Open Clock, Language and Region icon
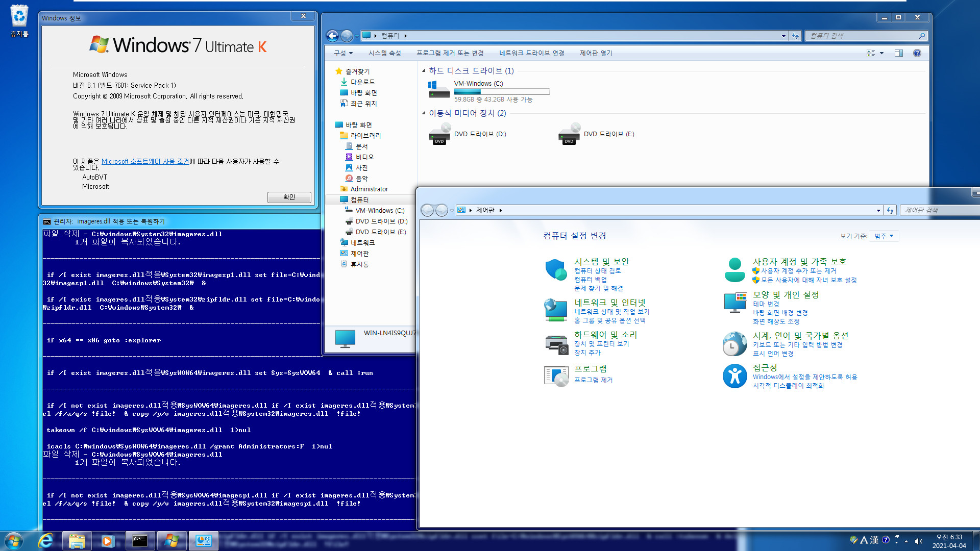Viewport: 980px width, 551px height. point(734,343)
